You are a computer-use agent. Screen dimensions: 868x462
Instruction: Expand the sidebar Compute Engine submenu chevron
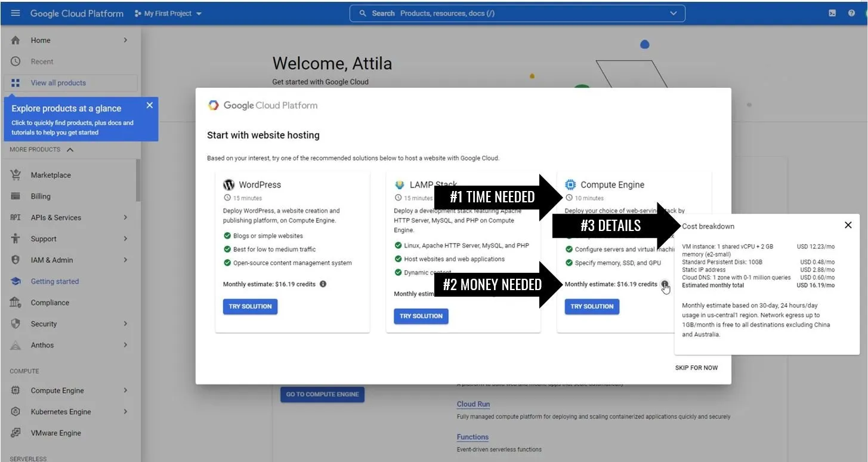pyautogui.click(x=125, y=390)
